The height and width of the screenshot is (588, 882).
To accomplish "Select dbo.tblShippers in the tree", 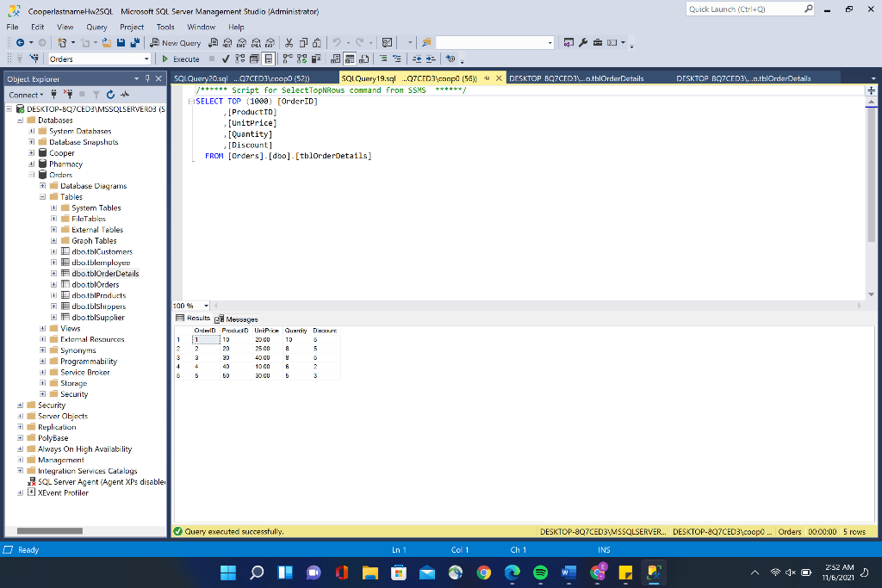I will pyautogui.click(x=98, y=307).
